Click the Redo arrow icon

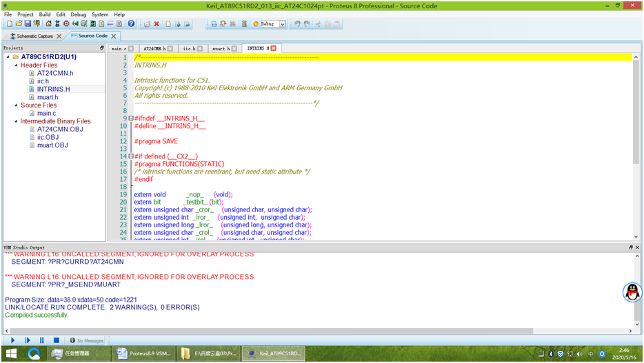[x=307, y=24]
